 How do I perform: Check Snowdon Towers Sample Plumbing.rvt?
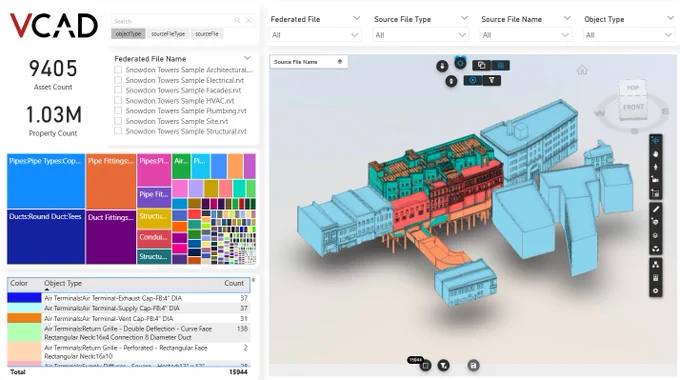point(118,110)
